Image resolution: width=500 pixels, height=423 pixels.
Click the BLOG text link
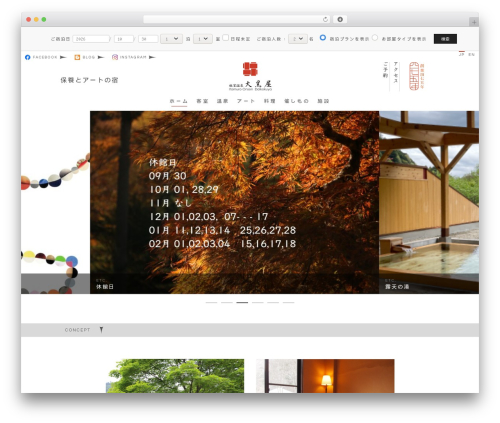(89, 57)
